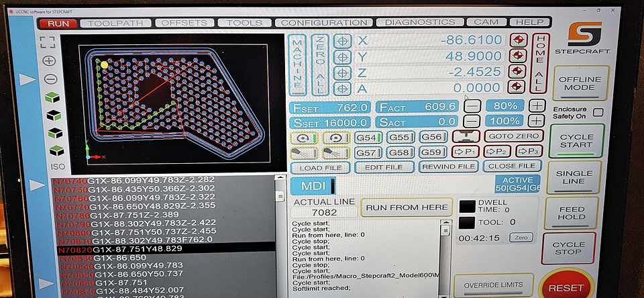
Task: Select the view cube with green left face
Action: [55, 133]
